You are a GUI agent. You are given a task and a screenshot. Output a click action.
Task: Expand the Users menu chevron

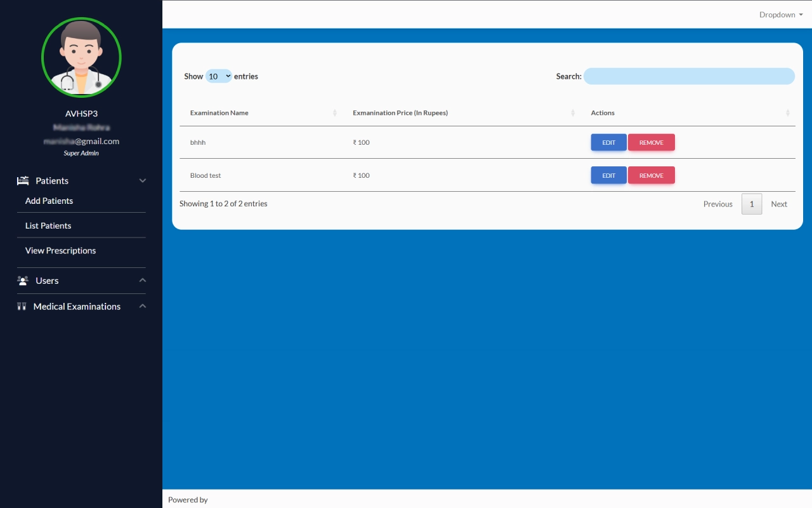click(143, 281)
